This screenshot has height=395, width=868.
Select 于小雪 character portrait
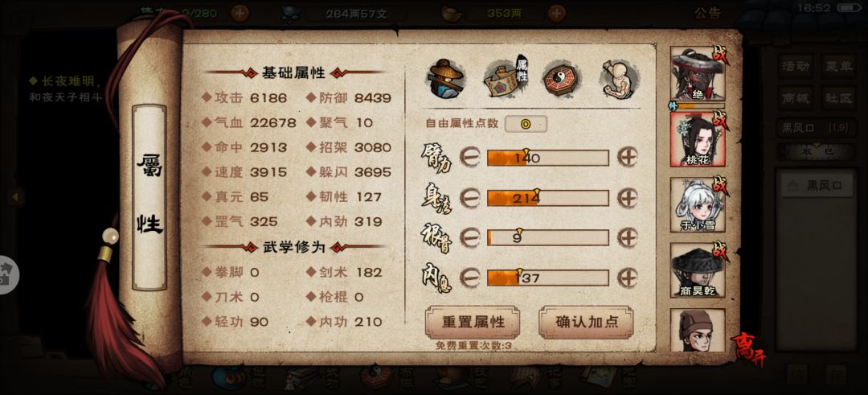698,204
